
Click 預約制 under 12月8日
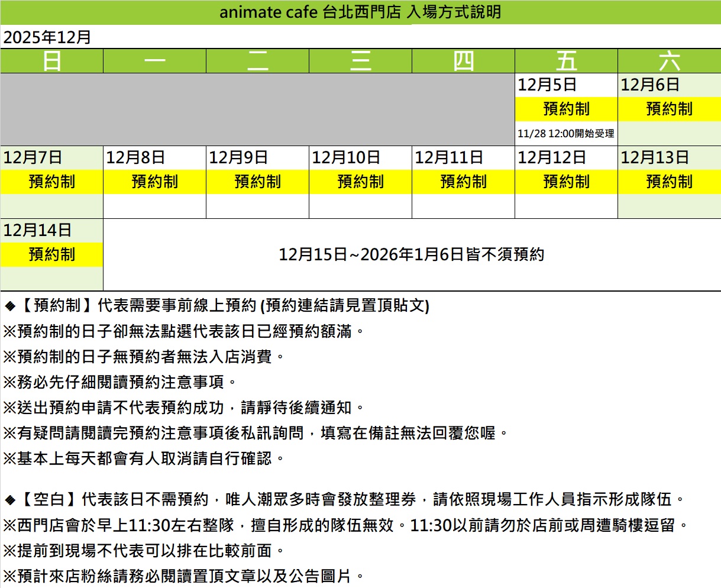pos(155,182)
